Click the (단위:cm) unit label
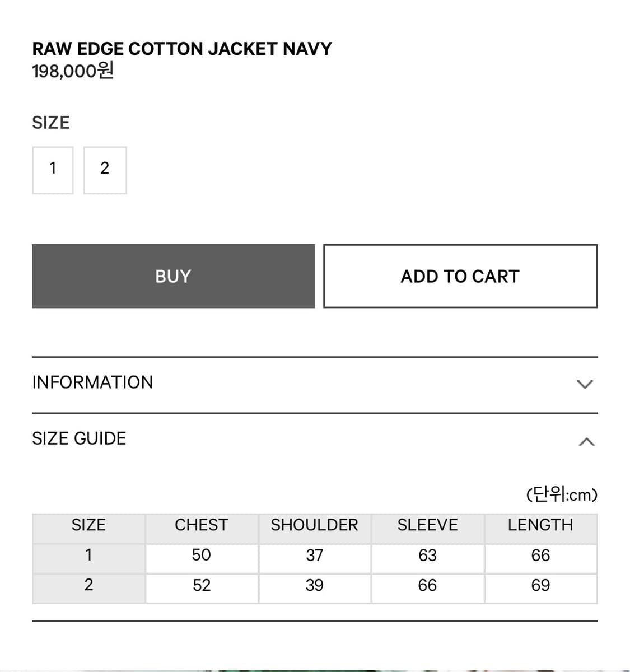Viewport: 630px width, 672px height. tap(562, 495)
